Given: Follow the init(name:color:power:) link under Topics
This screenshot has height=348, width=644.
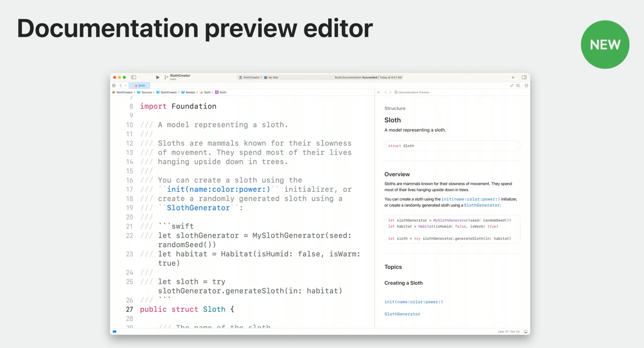Looking at the screenshot, I should [414, 302].
